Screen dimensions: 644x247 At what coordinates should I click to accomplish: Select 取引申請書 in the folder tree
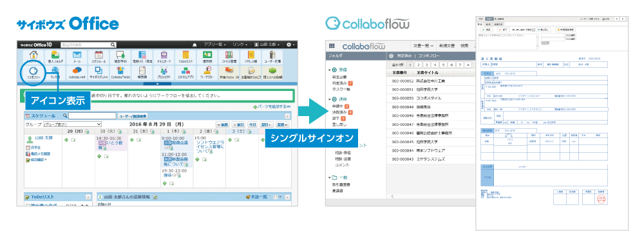click(341, 185)
